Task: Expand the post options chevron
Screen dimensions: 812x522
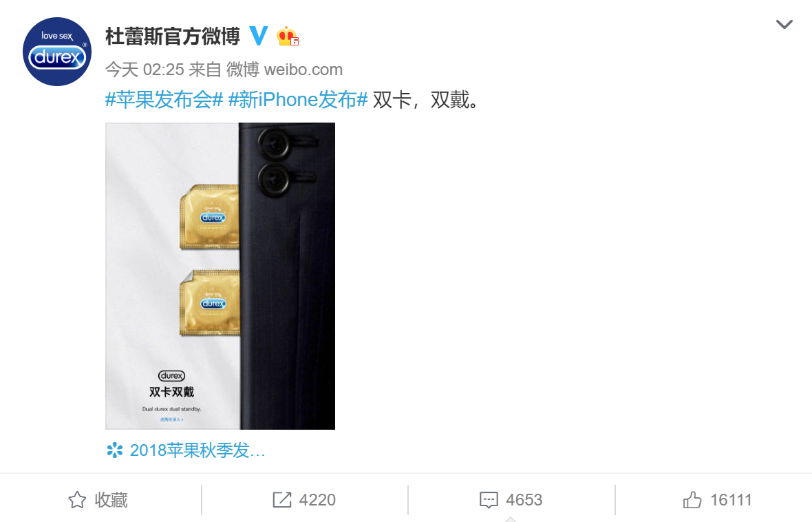Action: (x=784, y=24)
